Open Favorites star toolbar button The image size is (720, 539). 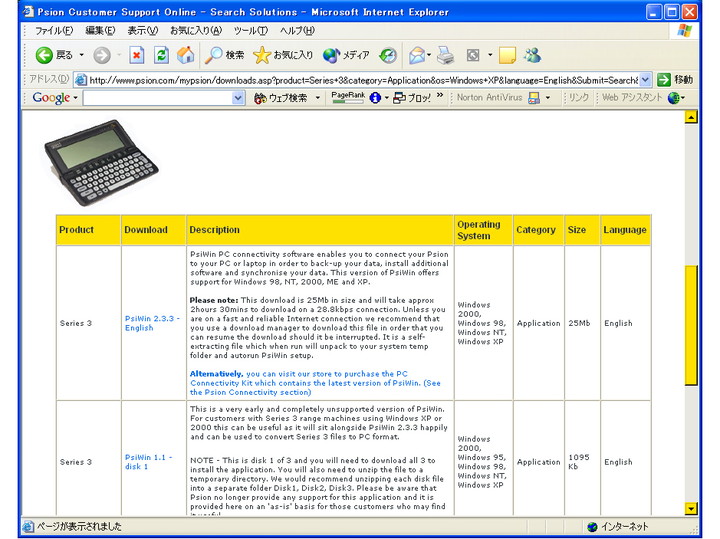click(x=283, y=56)
